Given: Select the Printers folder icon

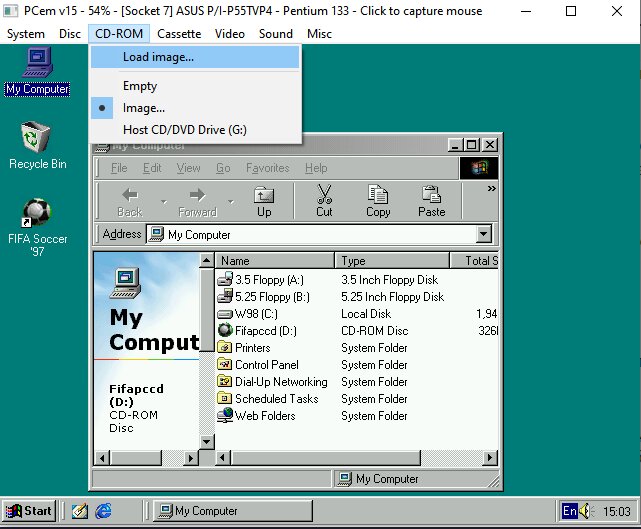Looking at the screenshot, I should pyautogui.click(x=225, y=347).
